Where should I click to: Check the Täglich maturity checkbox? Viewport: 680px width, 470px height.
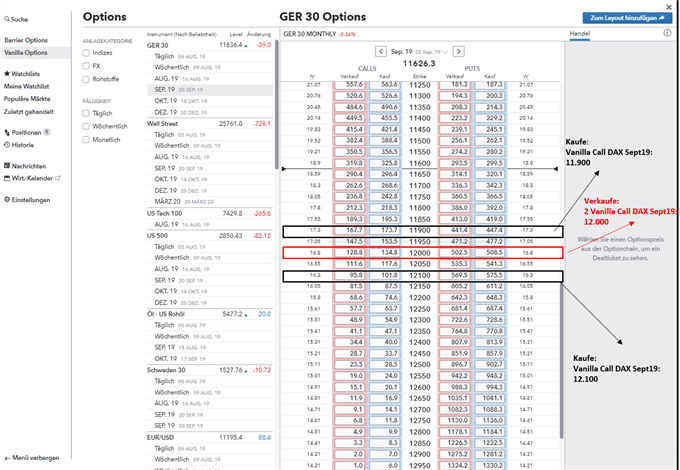point(86,113)
